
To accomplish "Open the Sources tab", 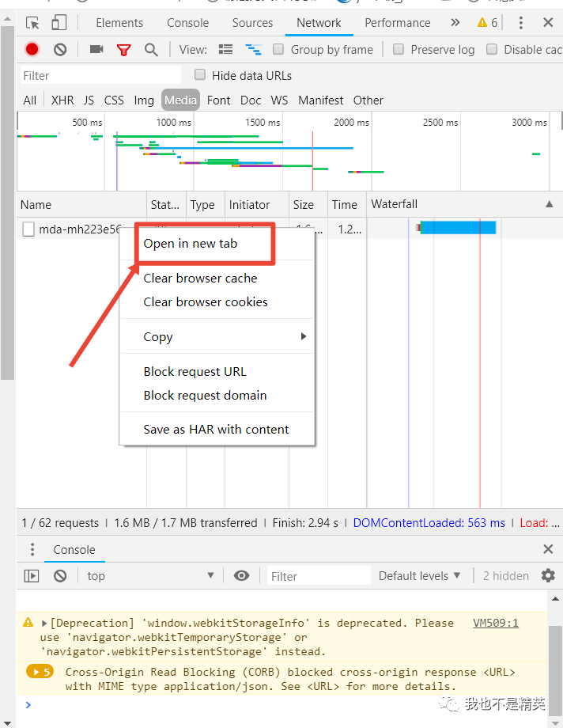I will [x=252, y=23].
